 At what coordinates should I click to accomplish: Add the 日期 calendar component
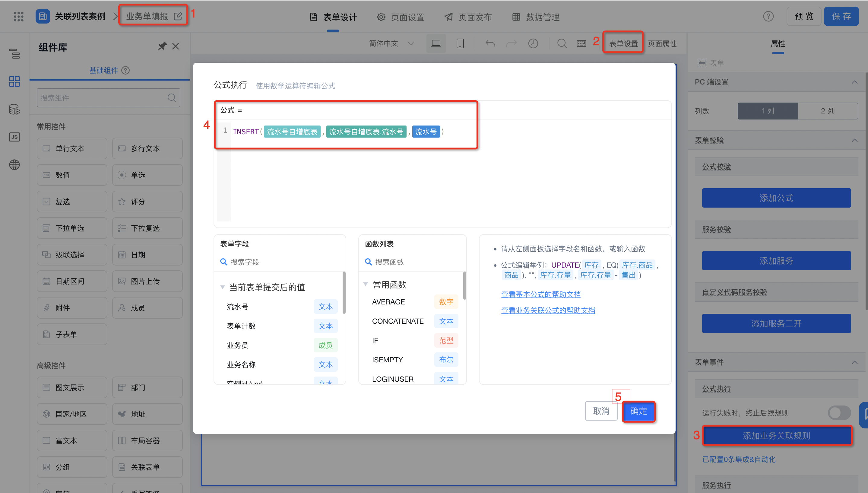point(147,255)
